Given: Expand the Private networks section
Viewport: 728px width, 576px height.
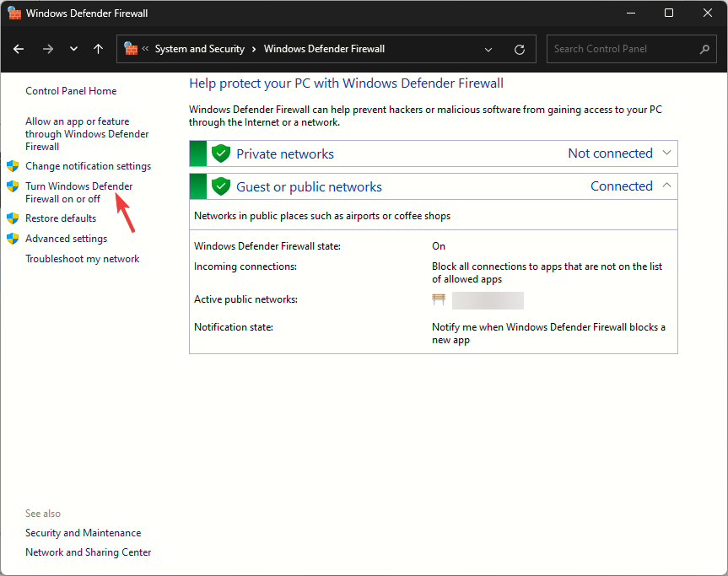Looking at the screenshot, I should coord(666,153).
